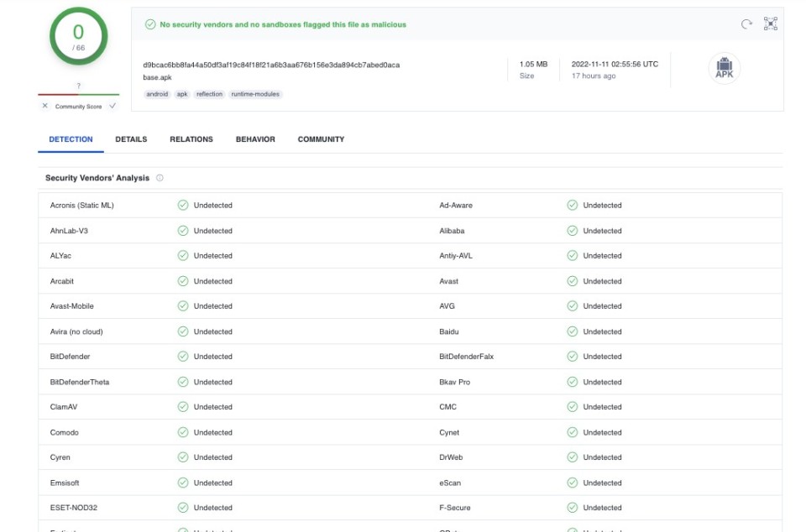The image size is (806, 532).
Task: Click the base.apk file name
Action: [157, 77]
